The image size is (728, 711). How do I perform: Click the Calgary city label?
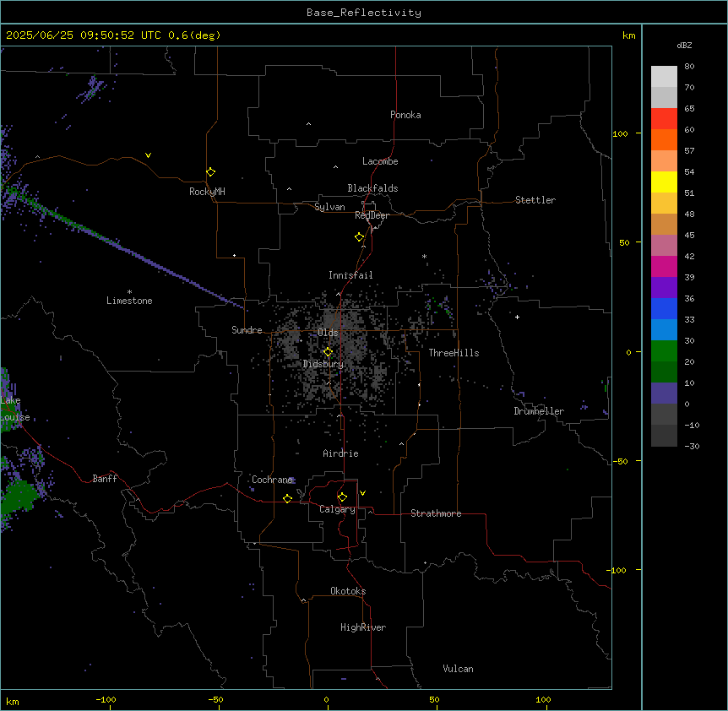337,509
